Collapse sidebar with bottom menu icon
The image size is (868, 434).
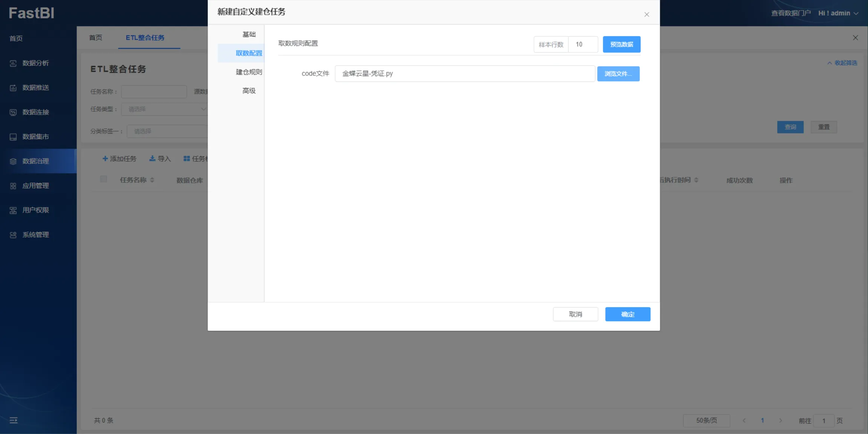(14, 420)
